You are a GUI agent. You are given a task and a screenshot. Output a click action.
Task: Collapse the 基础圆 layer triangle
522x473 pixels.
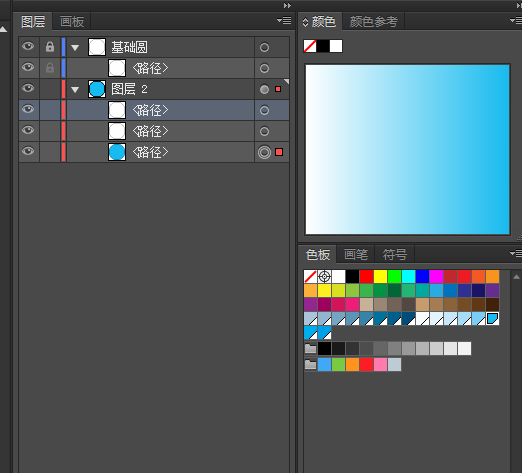click(x=75, y=48)
